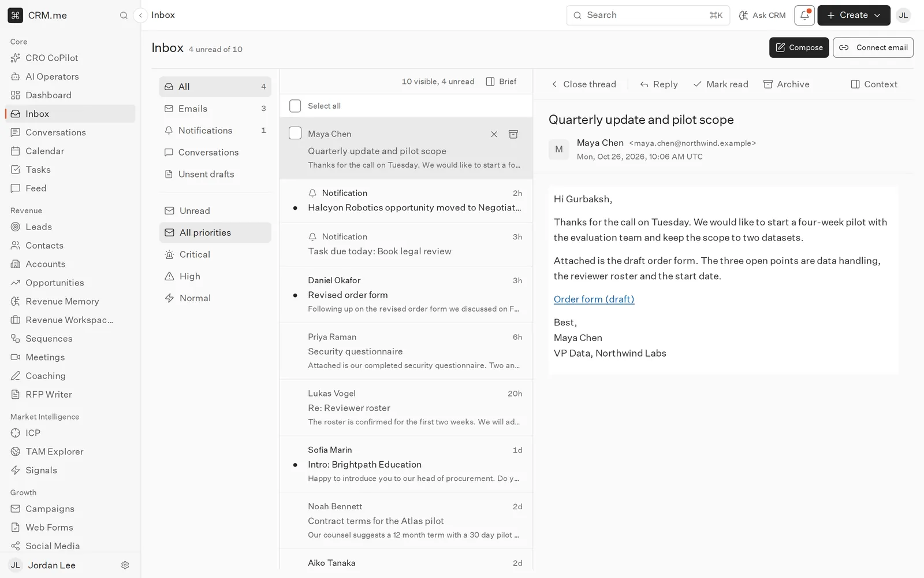Open Social Media in Growth

pyautogui.click(x=70, y=546)
